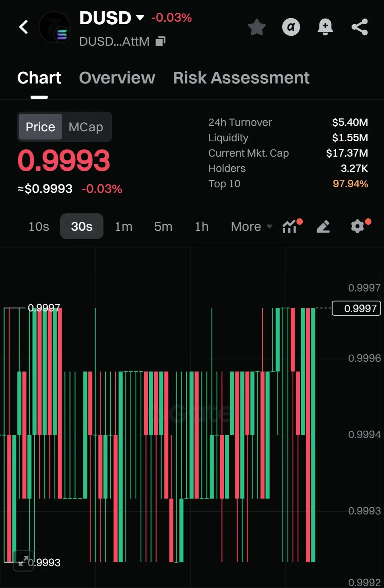
Task: Set a price alert with the bell
Action: tap(325, 27)
